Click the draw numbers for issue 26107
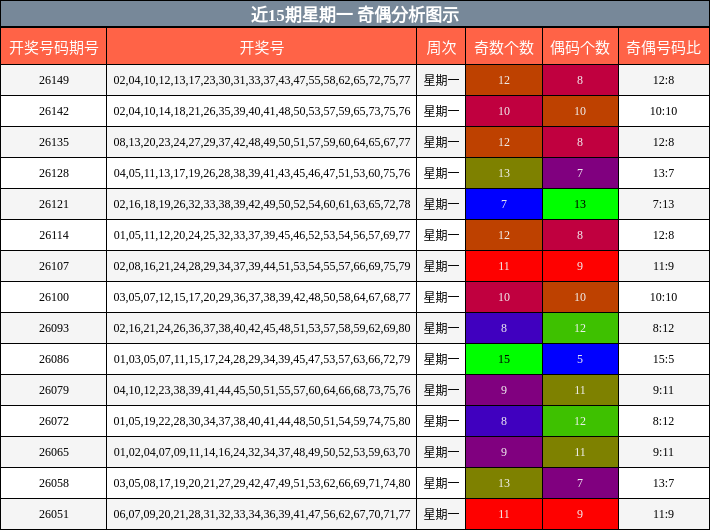Viewport: 710px width, 530px height. tap(262, 266)
